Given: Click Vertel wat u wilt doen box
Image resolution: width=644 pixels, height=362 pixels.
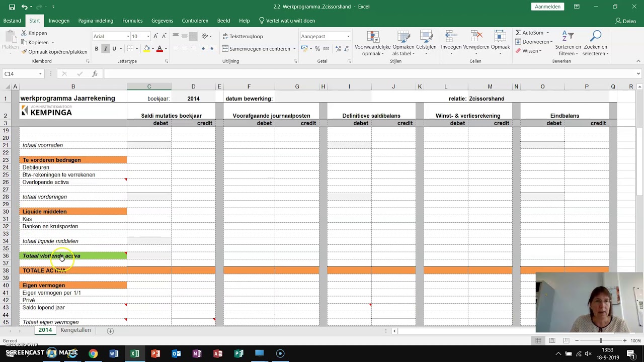Looking at the screenshot, I should point(287,21).
